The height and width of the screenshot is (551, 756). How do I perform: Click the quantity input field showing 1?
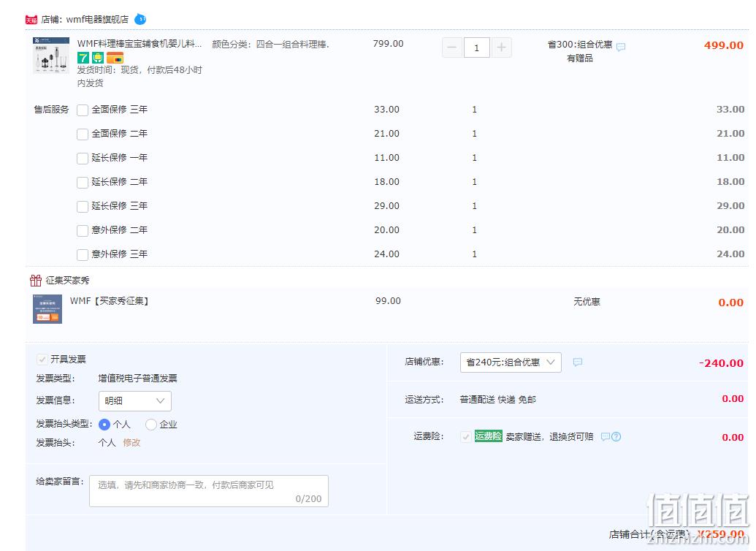coord(476,47)
